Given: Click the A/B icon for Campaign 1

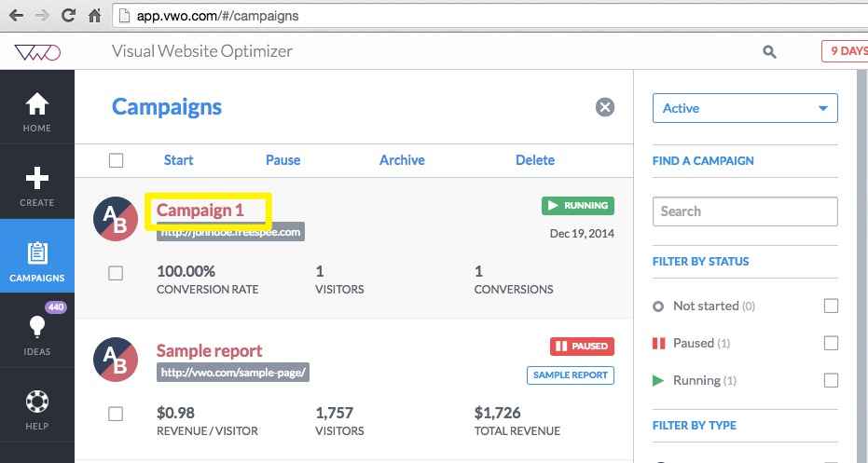Looking at the screenshot, I should click(x=116, y=220).
